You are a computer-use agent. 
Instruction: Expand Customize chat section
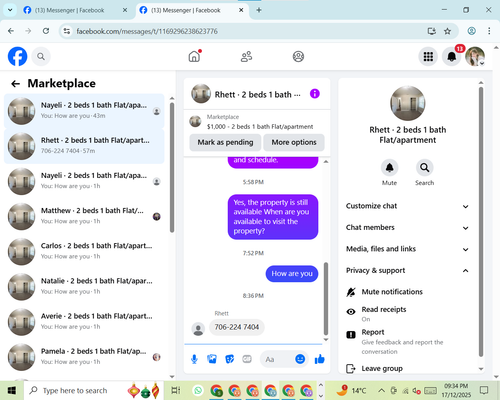pyautogui.click(x=407, y=206)
